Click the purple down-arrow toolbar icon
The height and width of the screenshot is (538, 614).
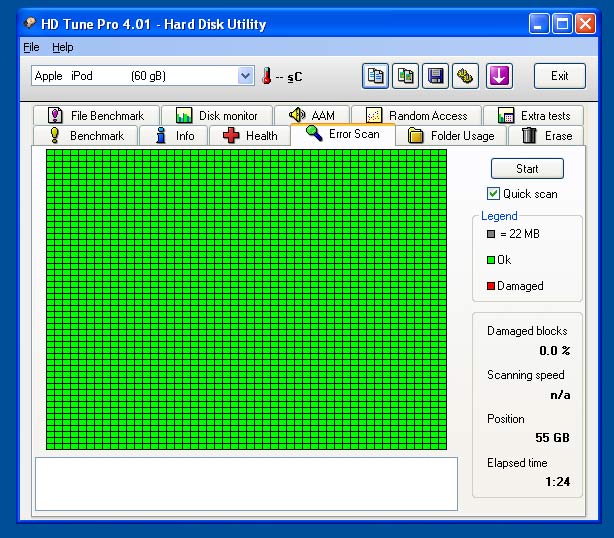(500, 76)
